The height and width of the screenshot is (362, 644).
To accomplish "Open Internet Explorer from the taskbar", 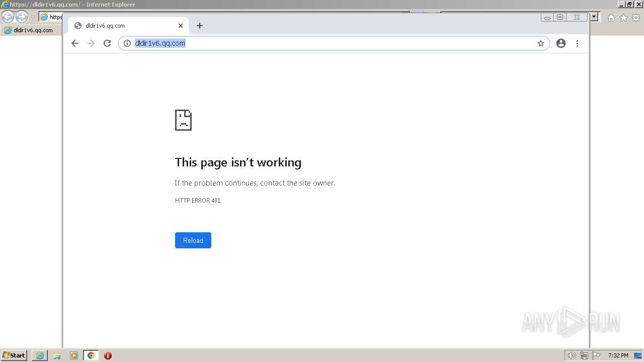I will click(40, 355).
